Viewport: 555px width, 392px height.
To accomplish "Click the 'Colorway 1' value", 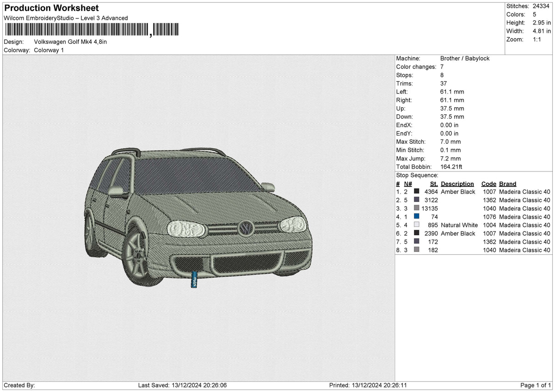I will tap(49, 50).
